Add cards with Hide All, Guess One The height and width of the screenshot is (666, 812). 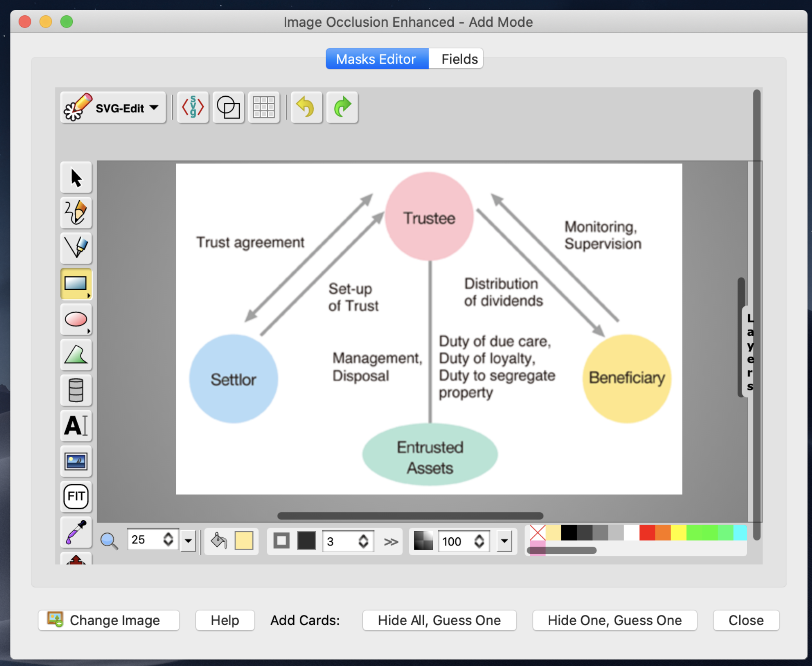tap(439, 620)
